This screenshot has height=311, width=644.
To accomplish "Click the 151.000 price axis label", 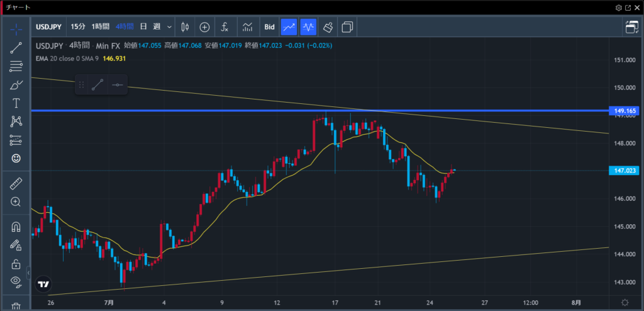I will tap(625, 60).
